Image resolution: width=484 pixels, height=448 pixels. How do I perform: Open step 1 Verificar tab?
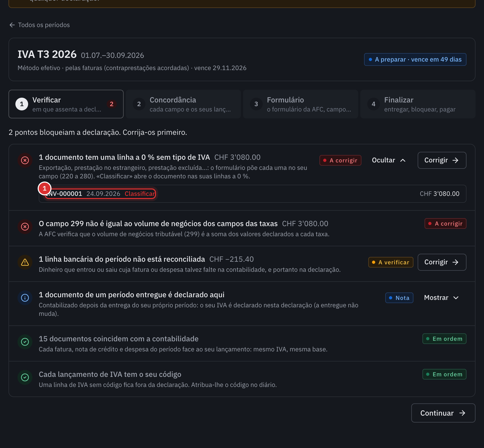point(66,104)
